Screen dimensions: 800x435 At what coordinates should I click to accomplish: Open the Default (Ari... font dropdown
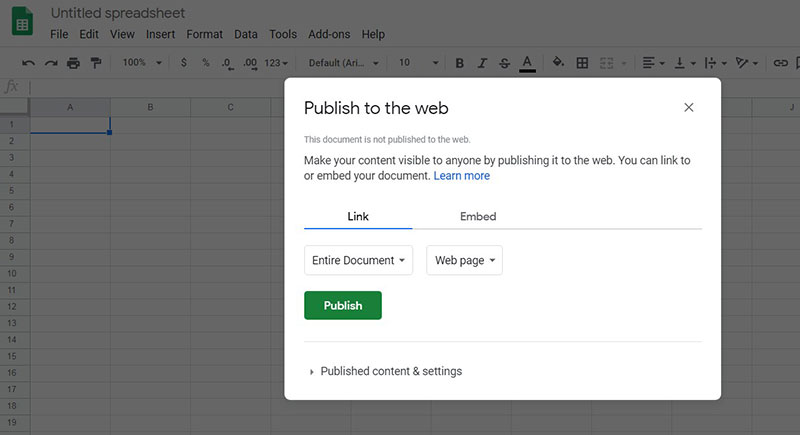tap(343, 63)
